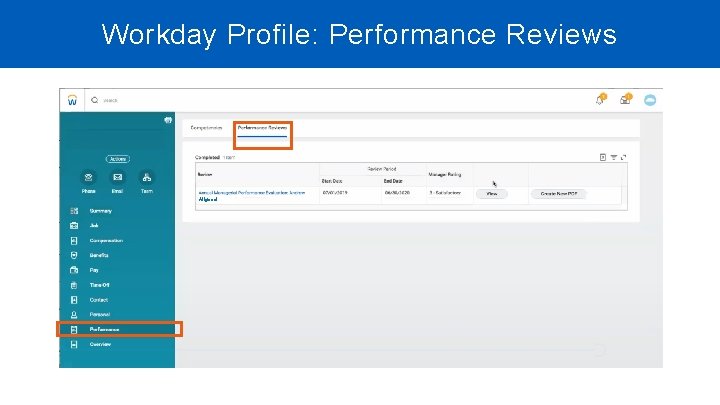The image size is (720, 405).
Task: Click the 3 - Satisfactory rating cell
Action: pos(445,193)
